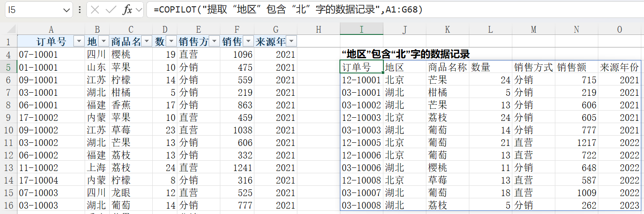The width and height of the screenshot is (644, 214).
Task: Click the Select All corner of grid
Action: (x=8, y=29)
